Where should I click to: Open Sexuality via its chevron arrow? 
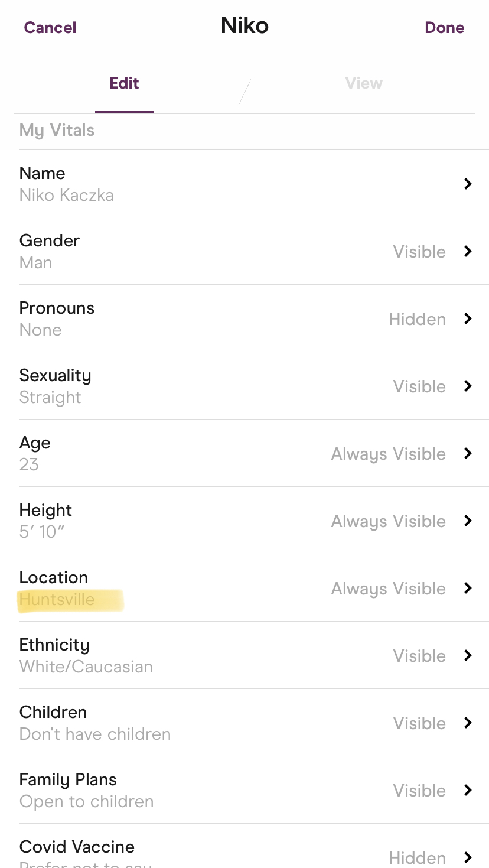coord(468,386)
